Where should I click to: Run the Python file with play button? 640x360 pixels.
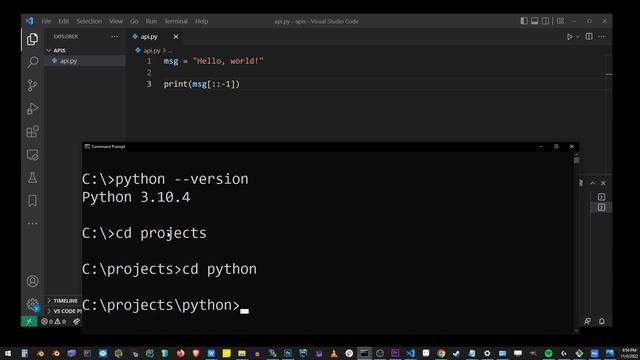[569, 37]
